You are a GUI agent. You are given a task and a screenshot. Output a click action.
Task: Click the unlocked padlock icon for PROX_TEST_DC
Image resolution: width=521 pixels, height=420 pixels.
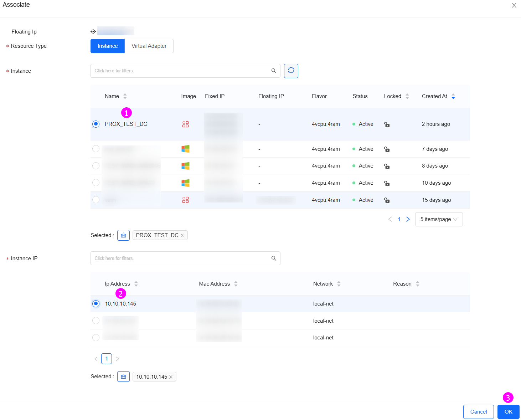[387, 124]
